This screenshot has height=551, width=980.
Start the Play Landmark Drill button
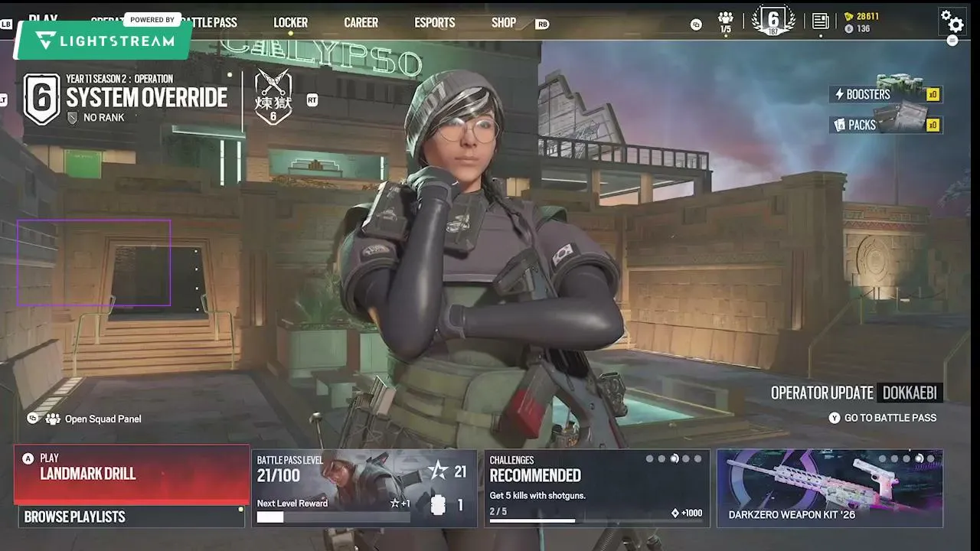132,474
